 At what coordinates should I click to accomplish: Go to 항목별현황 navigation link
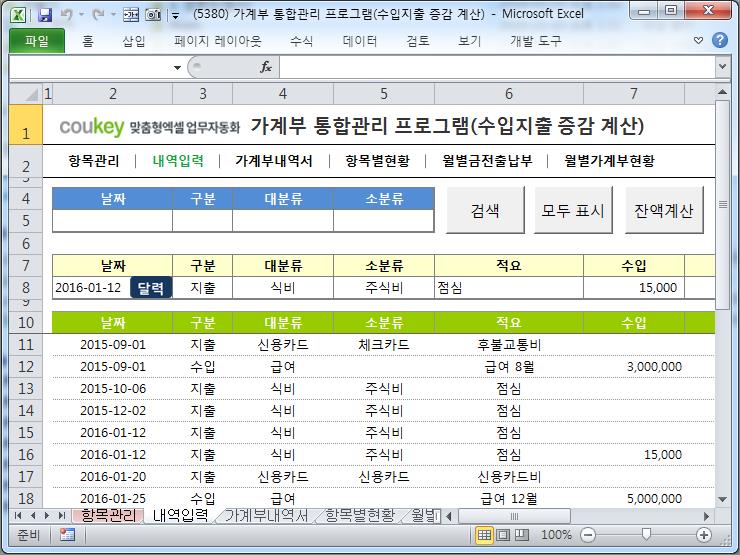pos(378,161)
